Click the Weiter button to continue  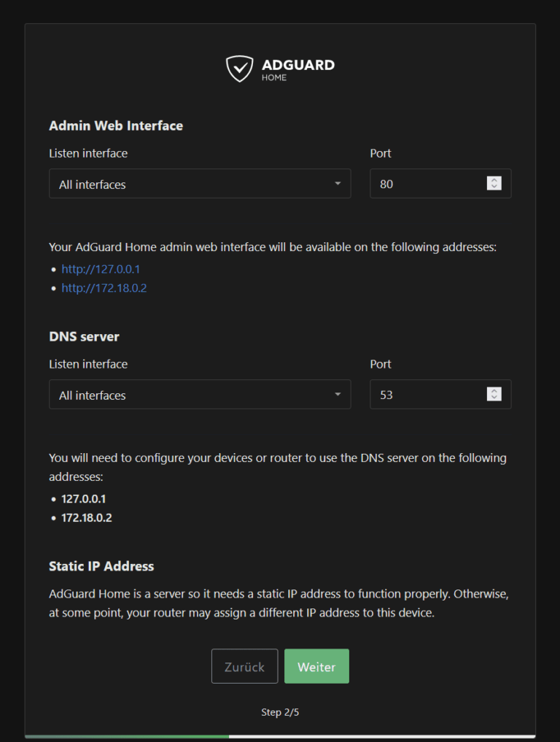pos(316,665)
